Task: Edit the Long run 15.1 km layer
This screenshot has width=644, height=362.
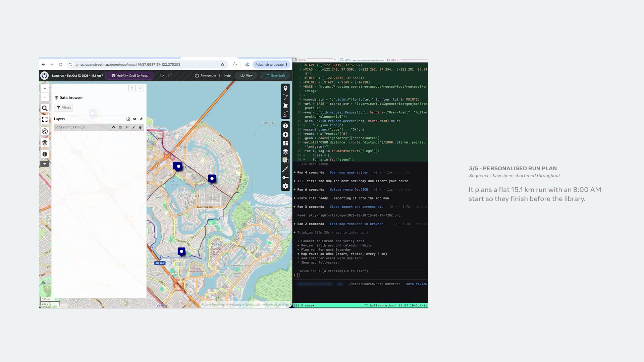Action: (x=133, y=127)
